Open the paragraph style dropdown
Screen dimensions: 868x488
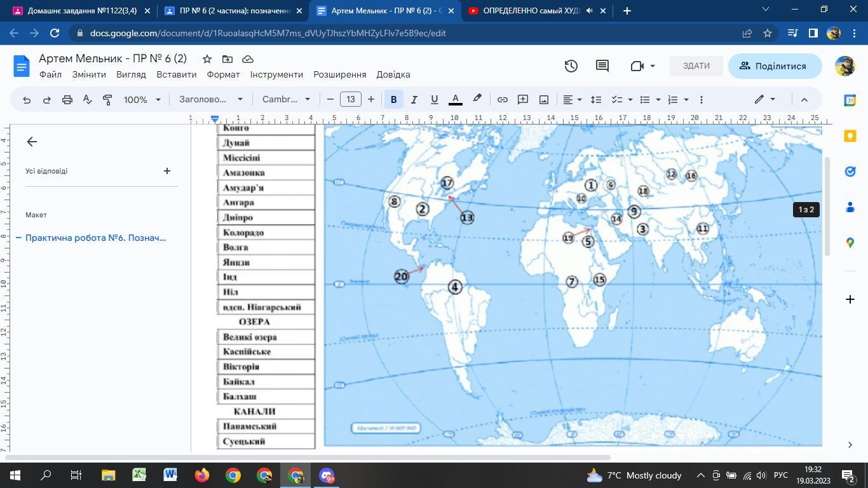pos(210,100)
